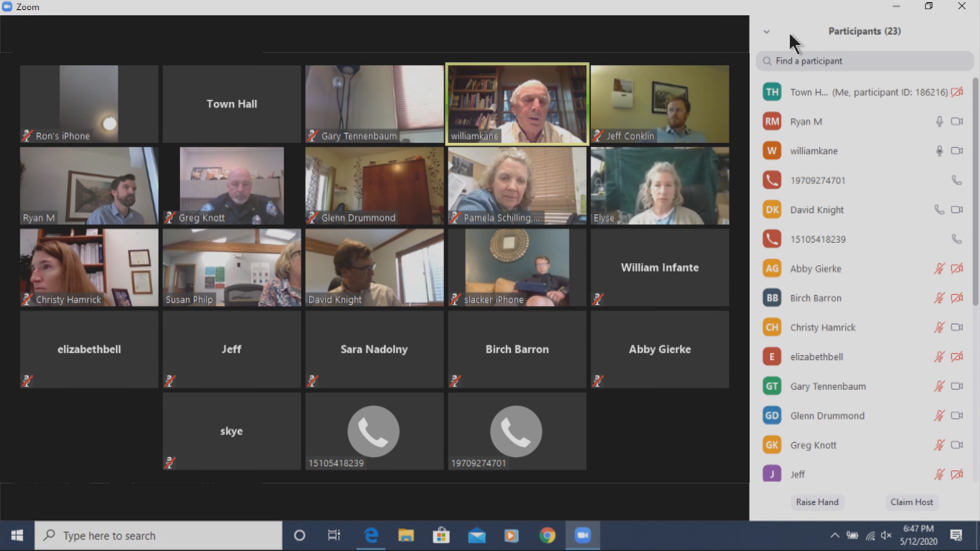980x551 pixels.
Task: Click Christy Hamrick's muted microphone icon
Action: tap(939, 328)
